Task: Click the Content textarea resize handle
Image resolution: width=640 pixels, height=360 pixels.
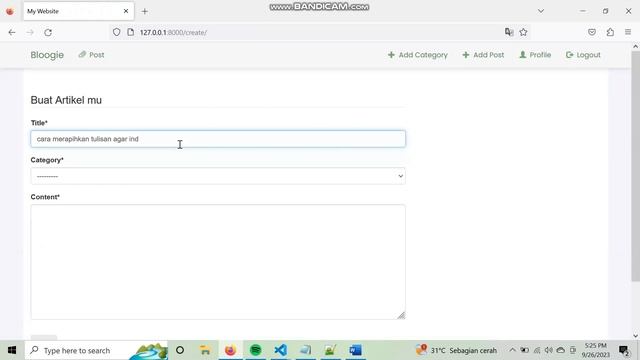Action: tap(401, 315)
